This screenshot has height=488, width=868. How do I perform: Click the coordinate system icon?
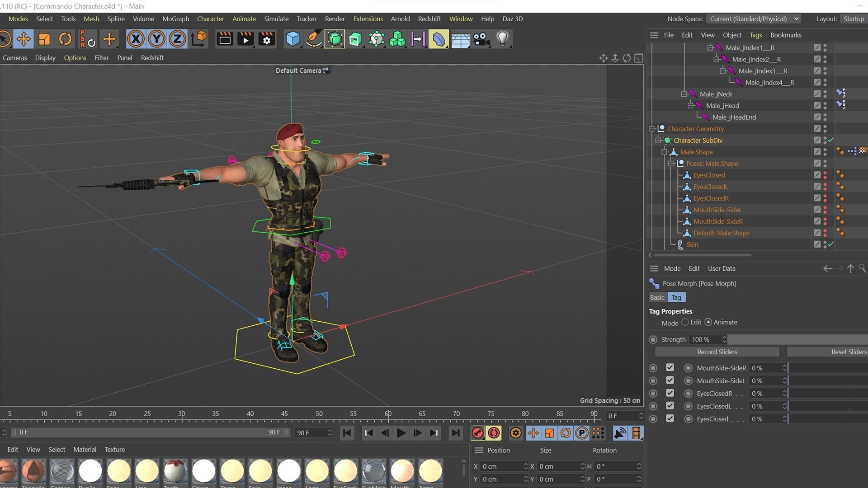coord(198,39)
